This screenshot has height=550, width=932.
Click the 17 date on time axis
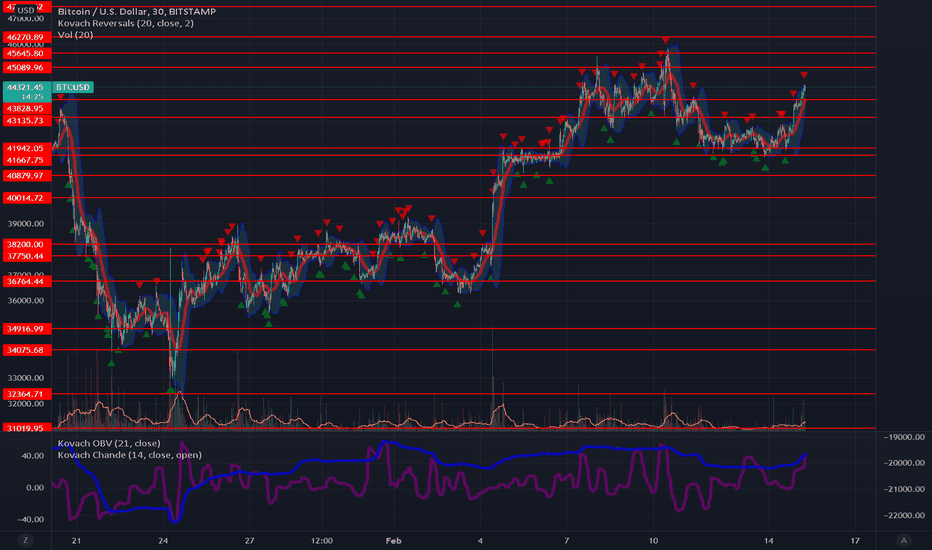855,541
